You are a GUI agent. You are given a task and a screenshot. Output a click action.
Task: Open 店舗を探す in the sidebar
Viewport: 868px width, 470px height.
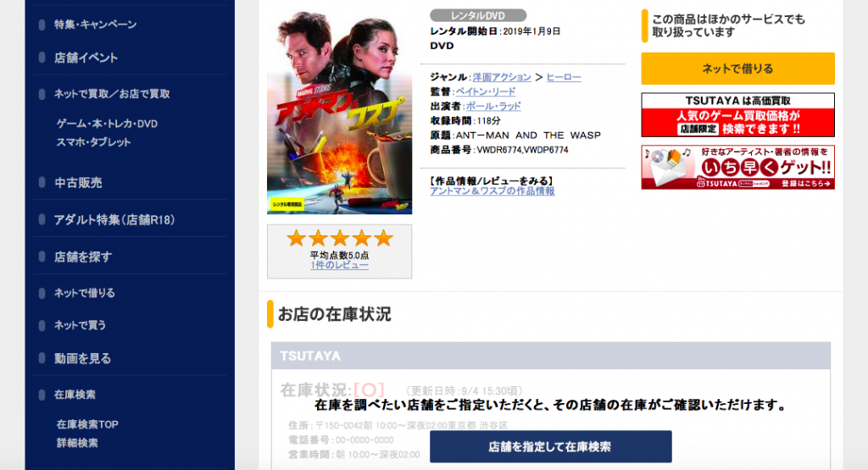pyautogui.click(x=83, y=257)
